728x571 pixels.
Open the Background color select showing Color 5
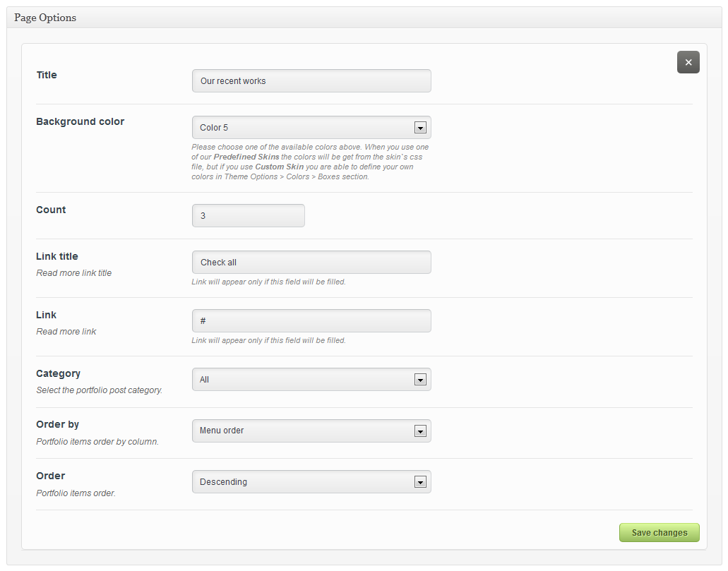304,128
